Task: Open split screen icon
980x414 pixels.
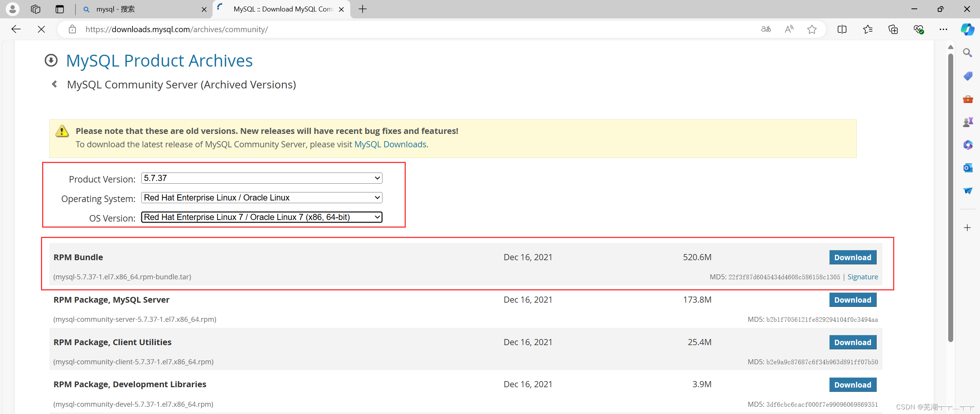Action: click(x=842, y=29)
